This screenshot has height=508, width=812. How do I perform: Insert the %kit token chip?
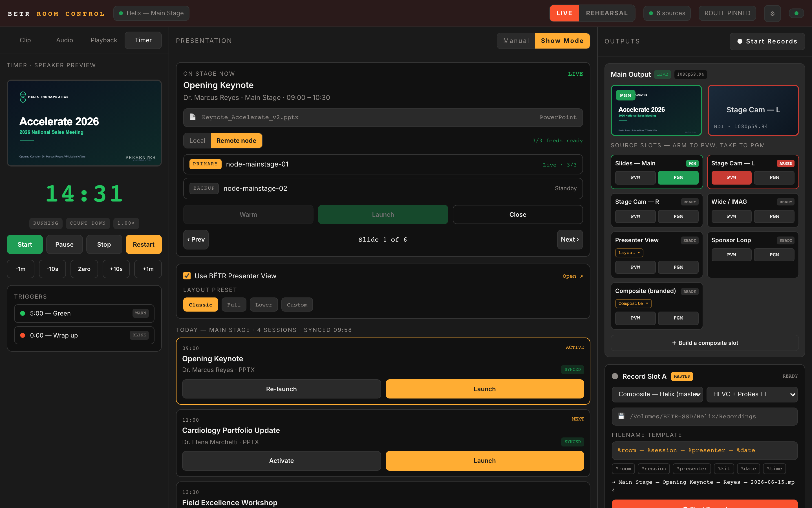point(724,469)
